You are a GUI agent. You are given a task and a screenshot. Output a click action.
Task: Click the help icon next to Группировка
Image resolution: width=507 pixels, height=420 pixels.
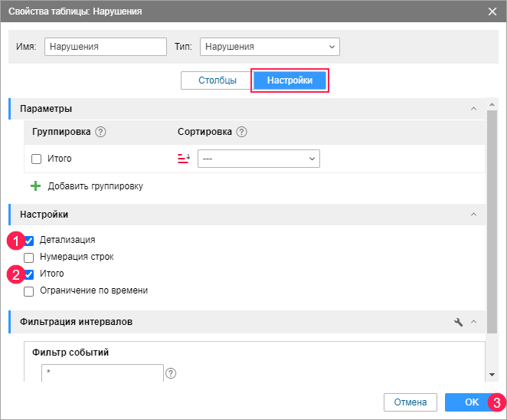tap(100, 132)
